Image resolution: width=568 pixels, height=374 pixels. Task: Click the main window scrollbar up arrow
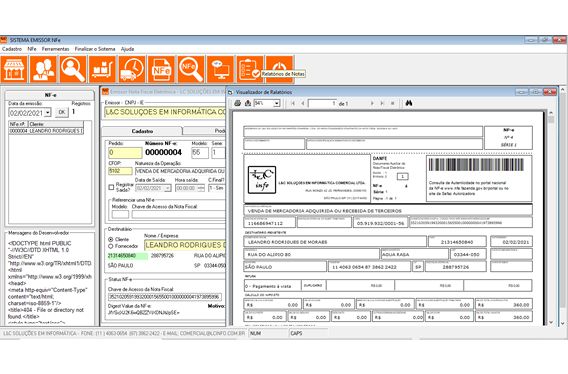[563, 89]
